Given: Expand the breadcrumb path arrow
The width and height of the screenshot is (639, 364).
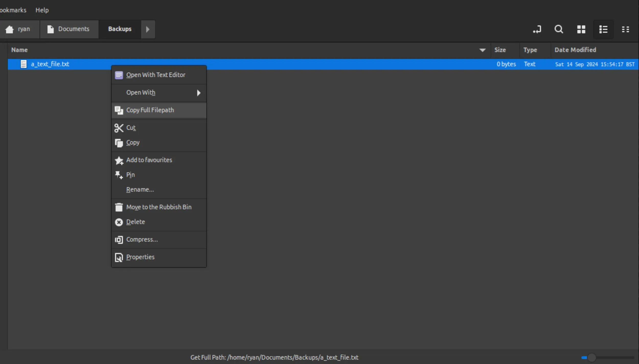Looking at the screenshot, I should click(x=148, y=29).
